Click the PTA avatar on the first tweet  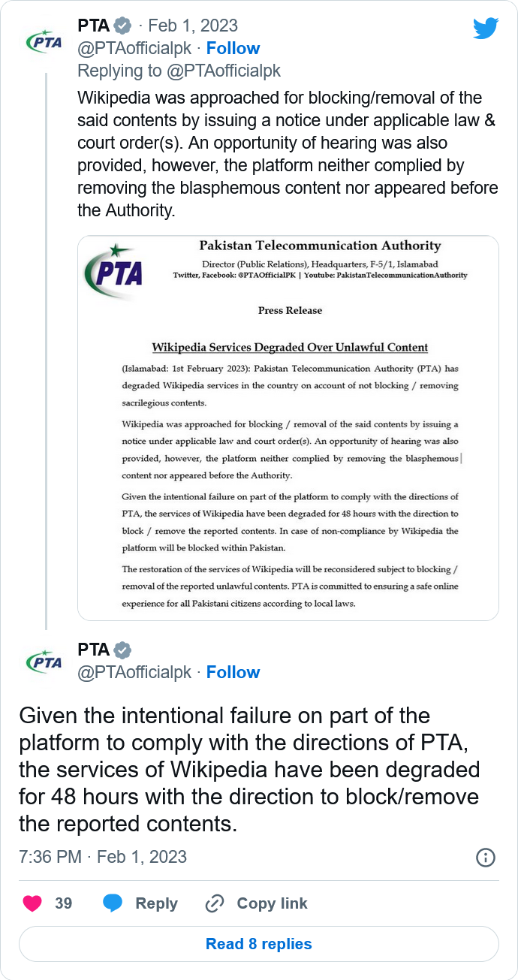click(44, 40)
